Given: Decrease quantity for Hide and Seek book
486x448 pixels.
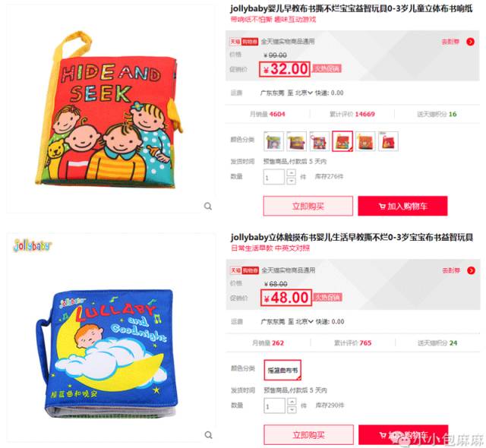Looking at the screenshot, I should click(291, 181).
